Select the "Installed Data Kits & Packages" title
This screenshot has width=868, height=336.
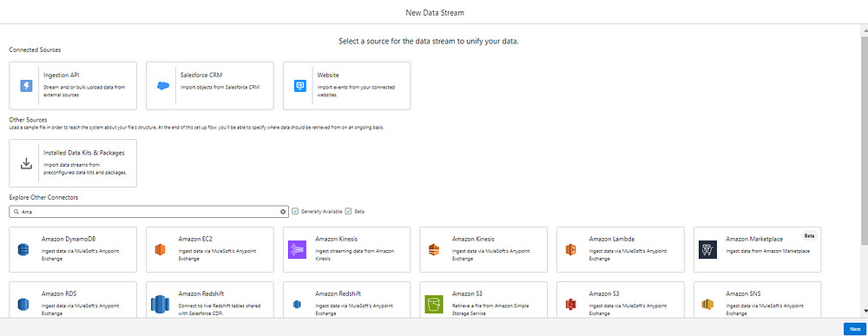pyautogui.click(x=83, y=152)
